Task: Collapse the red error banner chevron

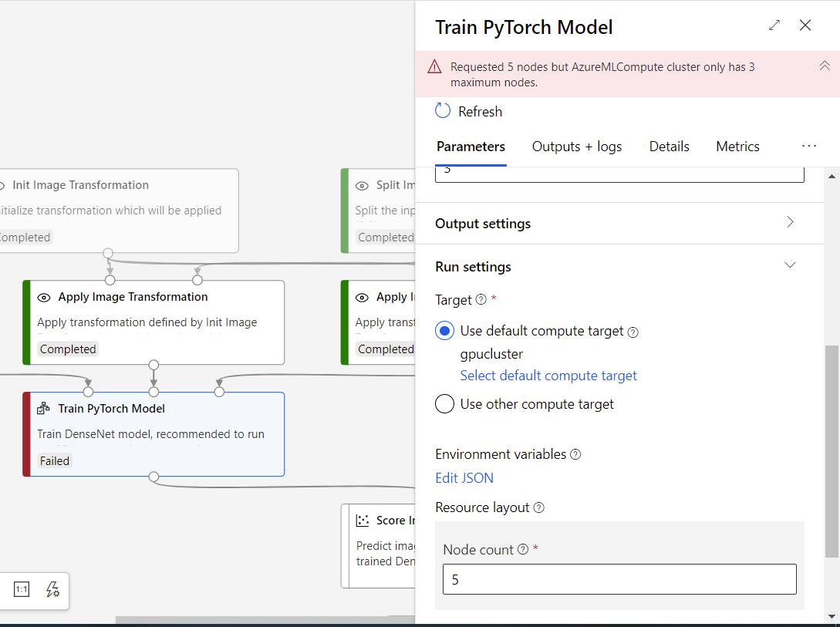Action: [x=825, y=66]
